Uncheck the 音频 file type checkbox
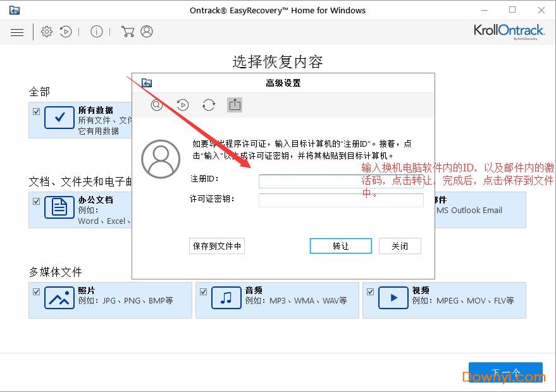The height and width of the screenshot is (392, 556). [203, 291]
